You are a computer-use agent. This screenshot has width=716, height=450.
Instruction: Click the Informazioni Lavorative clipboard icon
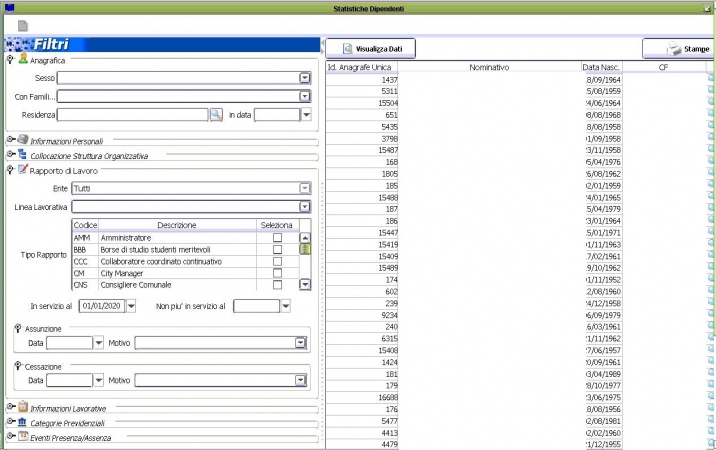pyautogui.click(x=23, y=407)
